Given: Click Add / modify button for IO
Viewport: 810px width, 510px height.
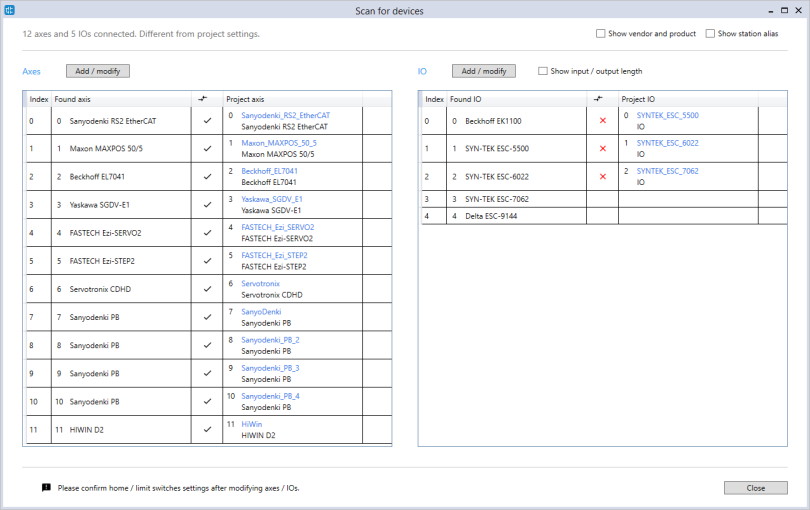Looking at the screenshot, I should pyautogui.click(x=484, y=71).
